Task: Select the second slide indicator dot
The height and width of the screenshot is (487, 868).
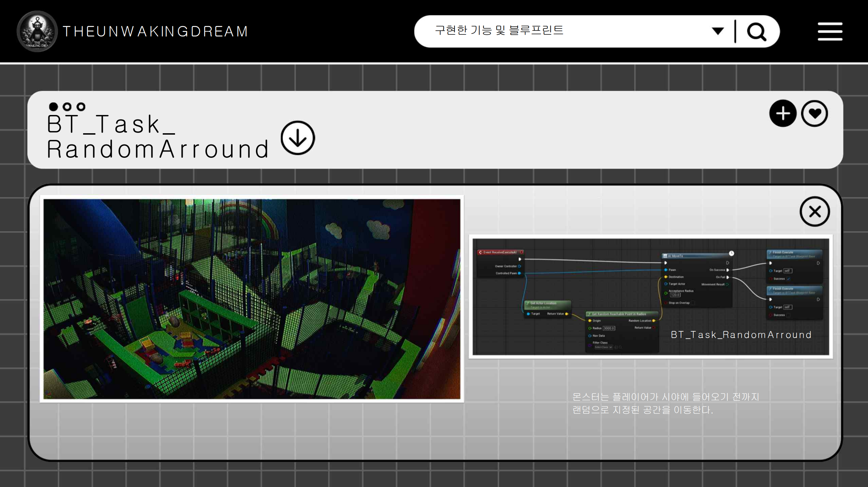Action: coord(67,107)
